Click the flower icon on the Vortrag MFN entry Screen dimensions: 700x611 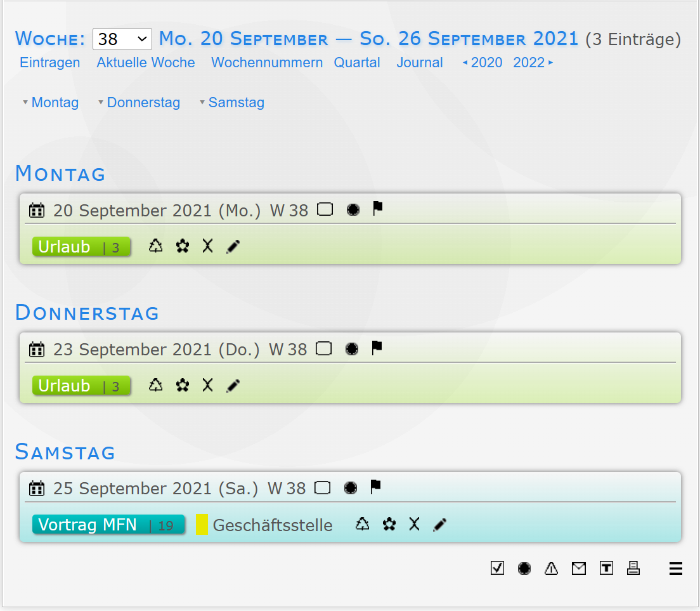pos(389,524)
